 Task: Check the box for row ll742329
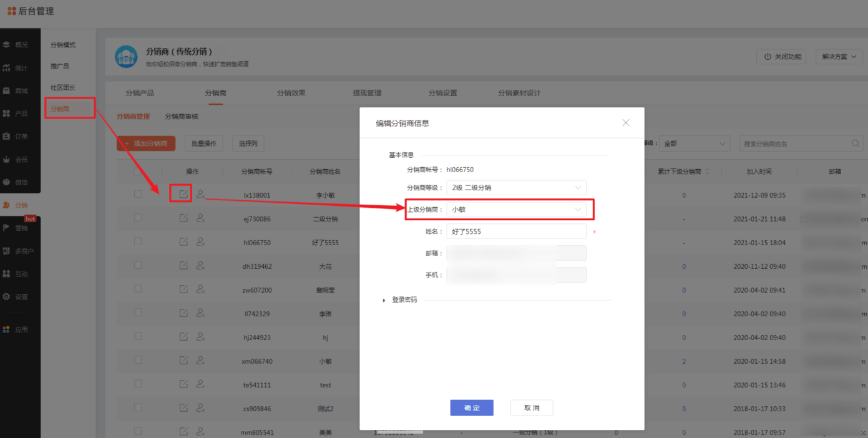pos(138,313)
